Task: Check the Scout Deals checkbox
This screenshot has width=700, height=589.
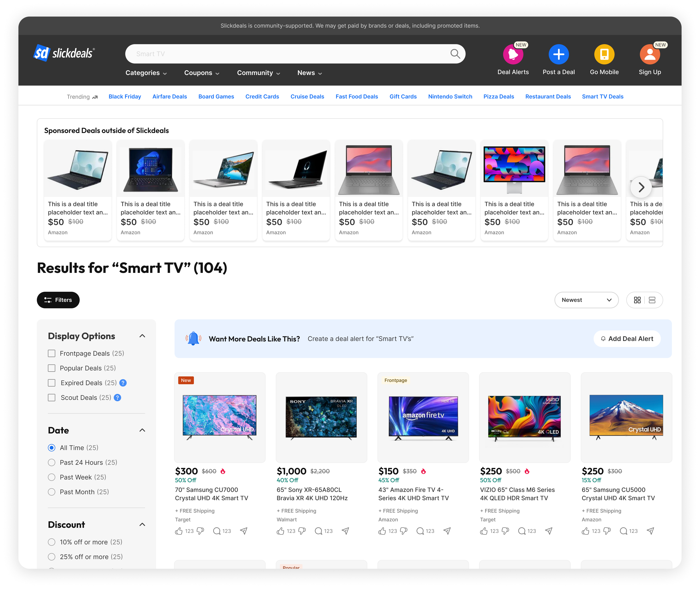Action: 51,397
